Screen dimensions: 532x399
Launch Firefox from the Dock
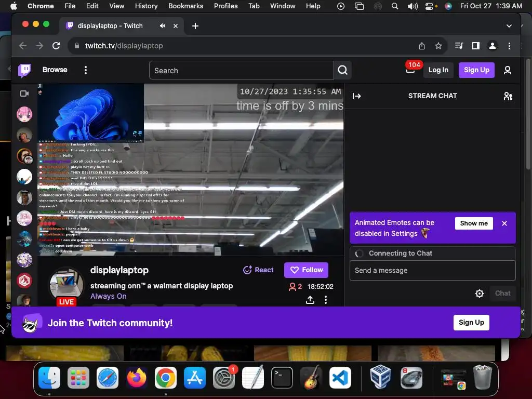tap(137, 378)
